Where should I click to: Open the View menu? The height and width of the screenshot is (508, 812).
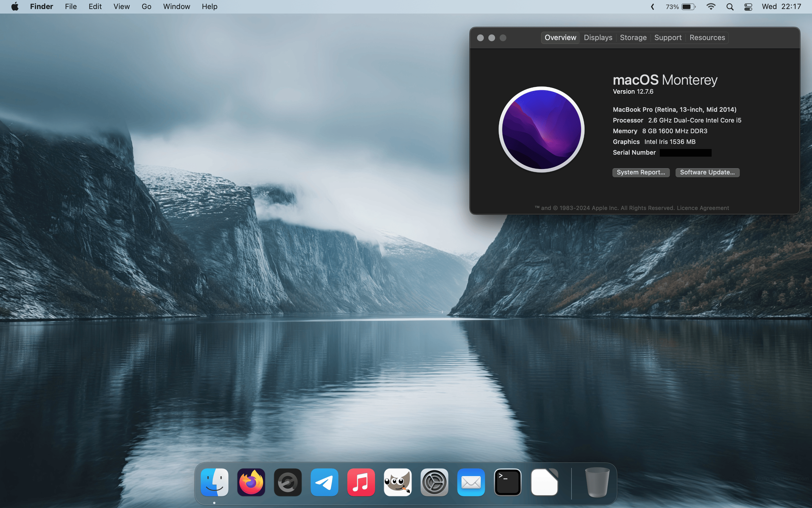tap(122, 6)
